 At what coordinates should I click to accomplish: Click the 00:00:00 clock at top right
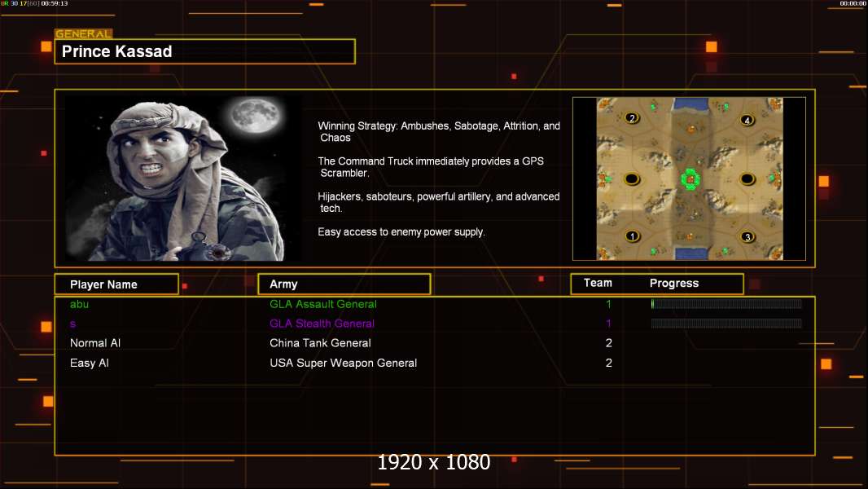(853, 3)
